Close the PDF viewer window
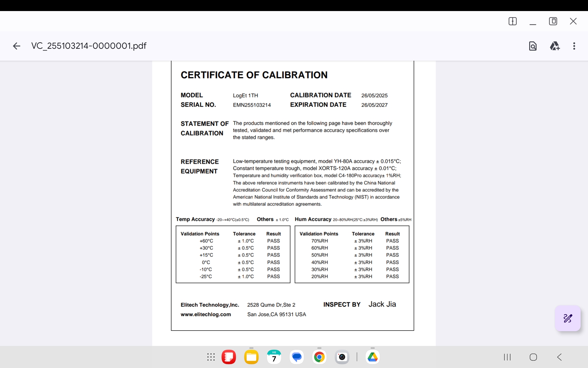 coord(573,21)
